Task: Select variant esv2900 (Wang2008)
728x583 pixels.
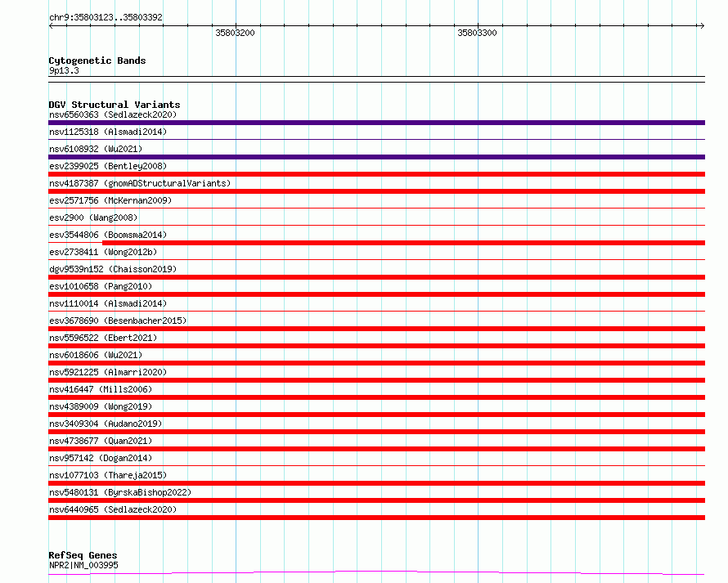Action: click(93, 218)
